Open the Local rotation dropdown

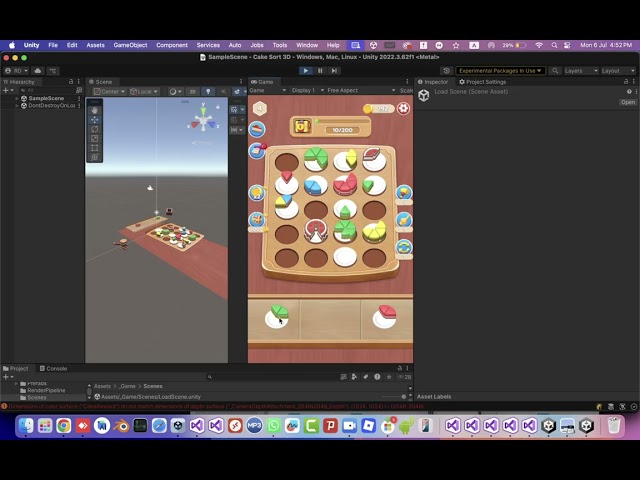coord(144,91)
